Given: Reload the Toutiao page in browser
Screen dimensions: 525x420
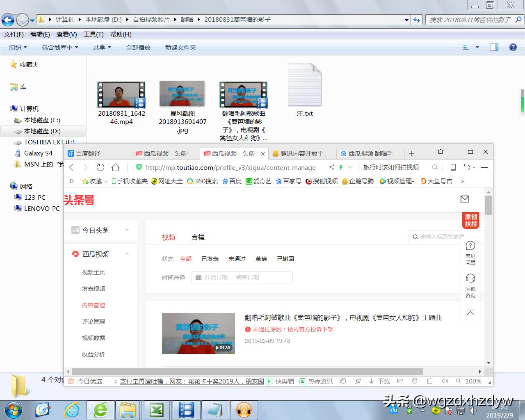Looking at the screenshot, I should 100,167.
